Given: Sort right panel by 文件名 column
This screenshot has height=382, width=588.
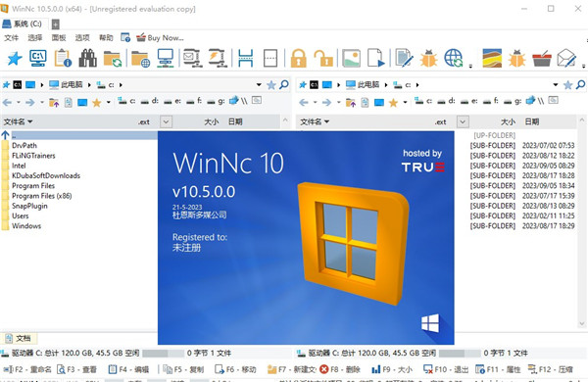Looking at the screenshot, I should pyautogui.click(x=315, y=121).
